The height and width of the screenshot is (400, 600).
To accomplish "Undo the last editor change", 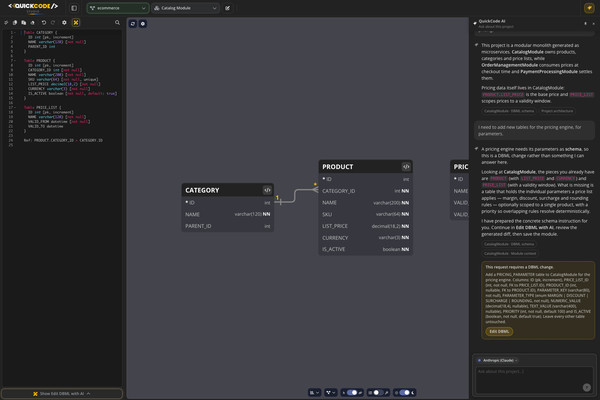I will tap(44, 23).
